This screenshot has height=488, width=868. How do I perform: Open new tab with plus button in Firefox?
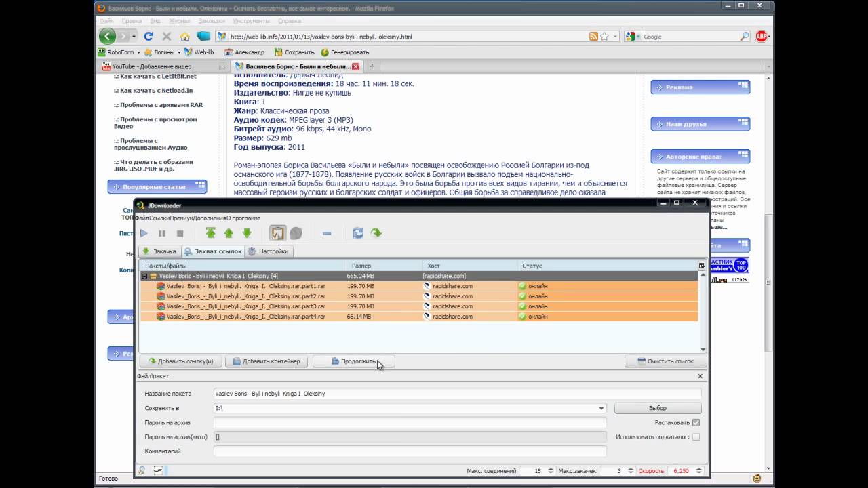[x=372, y=66]
